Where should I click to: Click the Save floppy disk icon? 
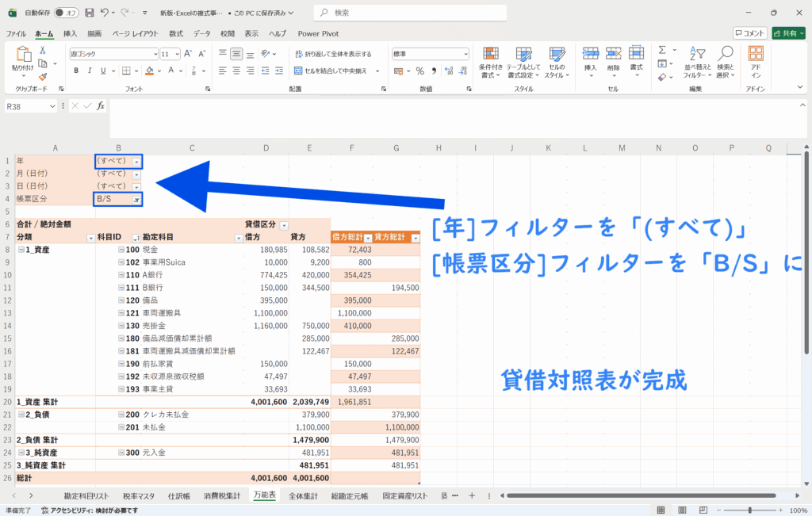90,13
